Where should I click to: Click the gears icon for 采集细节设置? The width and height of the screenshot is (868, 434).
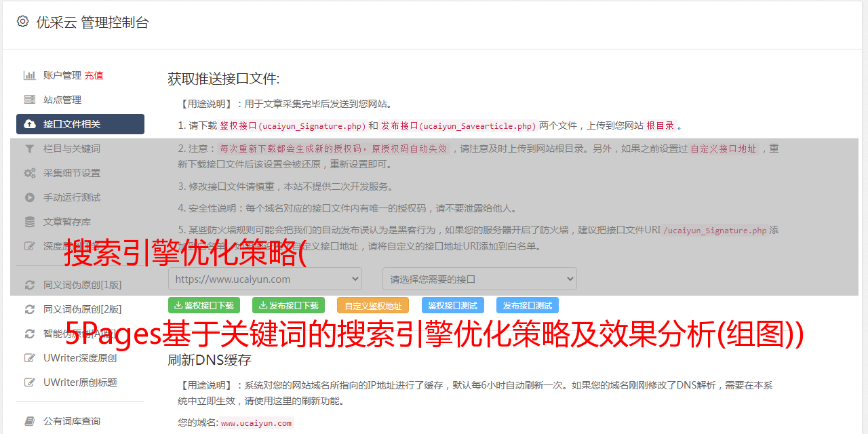[30, 173]
